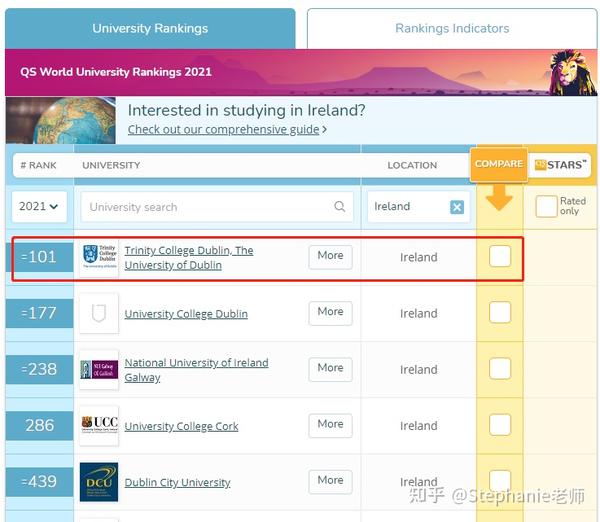Click the COMPARE header button

[499, 164]
